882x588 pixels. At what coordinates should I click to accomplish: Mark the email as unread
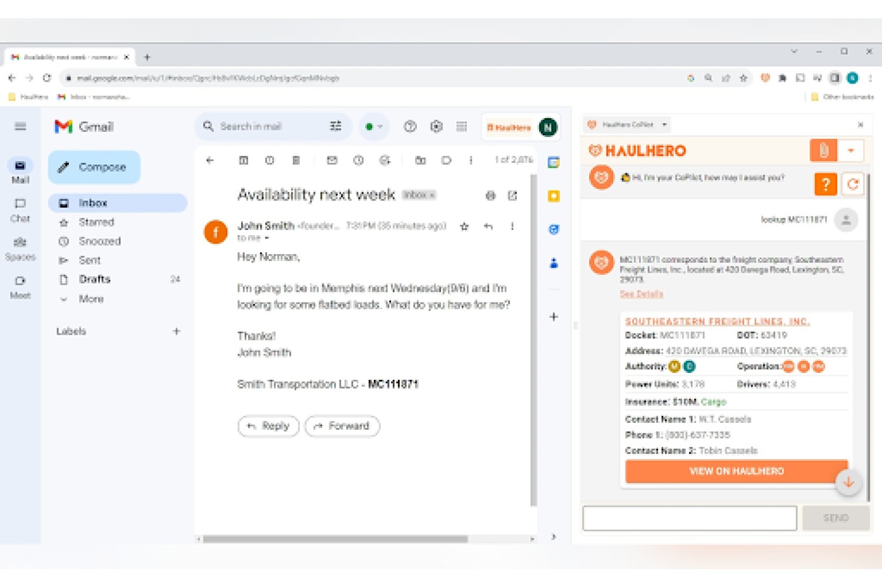coord(332,160)
